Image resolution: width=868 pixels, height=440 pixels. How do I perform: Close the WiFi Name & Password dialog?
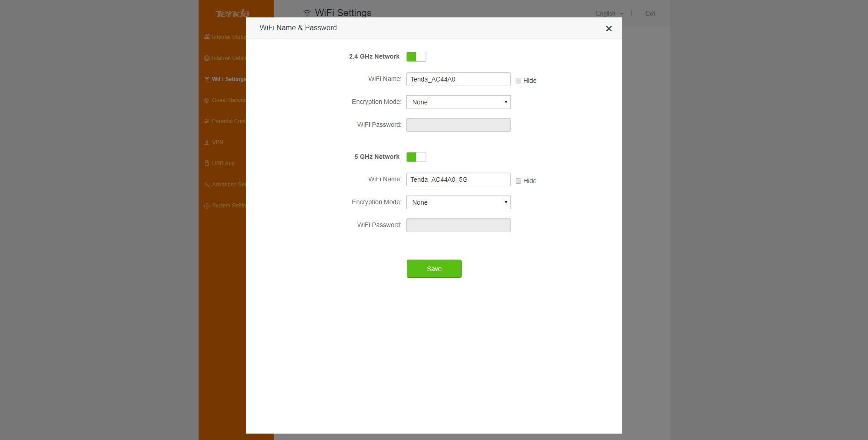609,29
